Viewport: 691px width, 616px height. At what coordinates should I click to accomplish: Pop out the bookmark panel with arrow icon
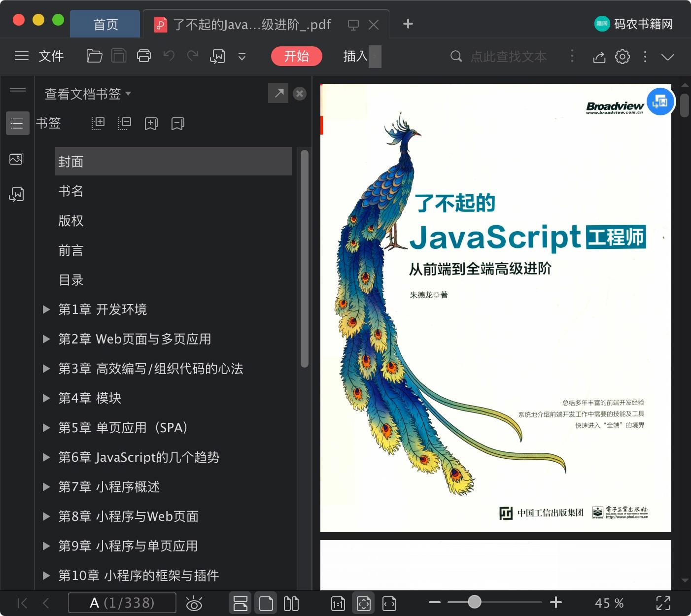click(279, 93)
